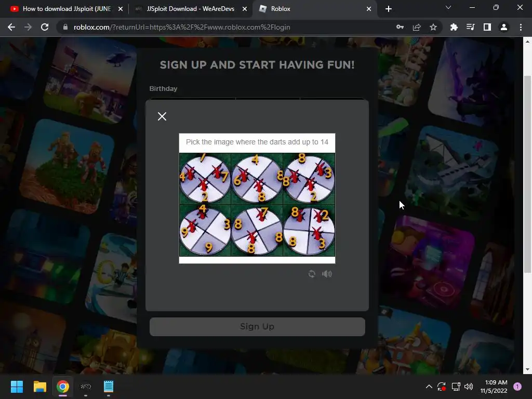532x399 pixels.
Task: Open File Explorer from the taskbar
Action: coord(39,387)
